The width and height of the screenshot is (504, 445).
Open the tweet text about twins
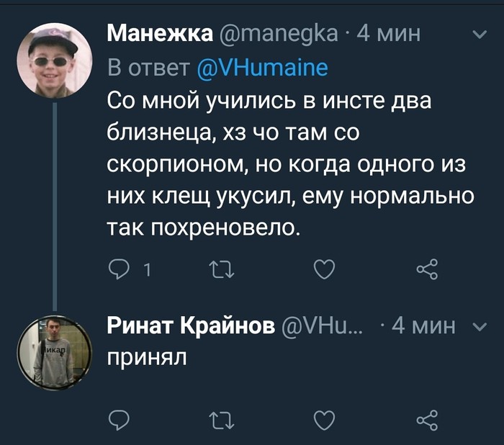[288, 163]
